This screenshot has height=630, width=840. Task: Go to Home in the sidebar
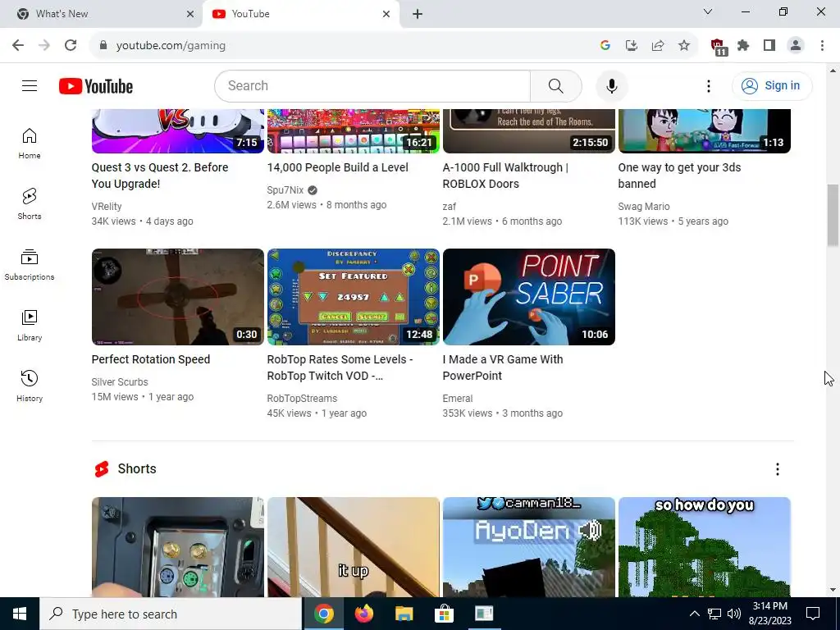pyautogui.click(x=30, y=144)
